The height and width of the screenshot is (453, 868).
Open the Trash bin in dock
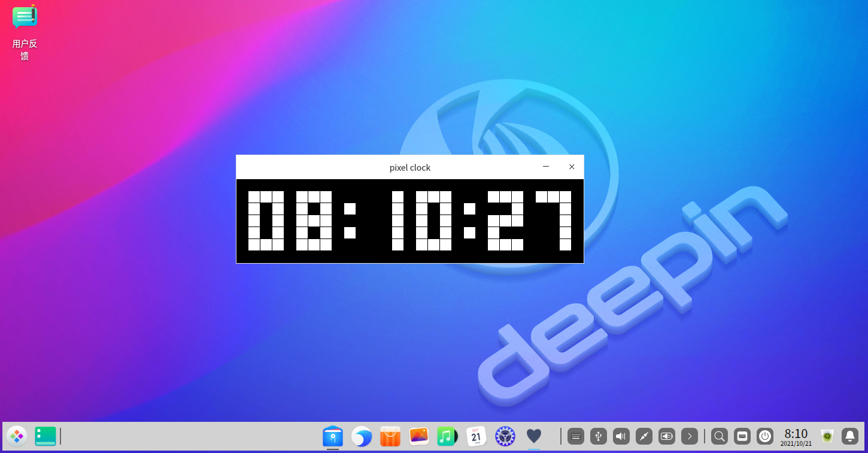click(x=827, y=436)
